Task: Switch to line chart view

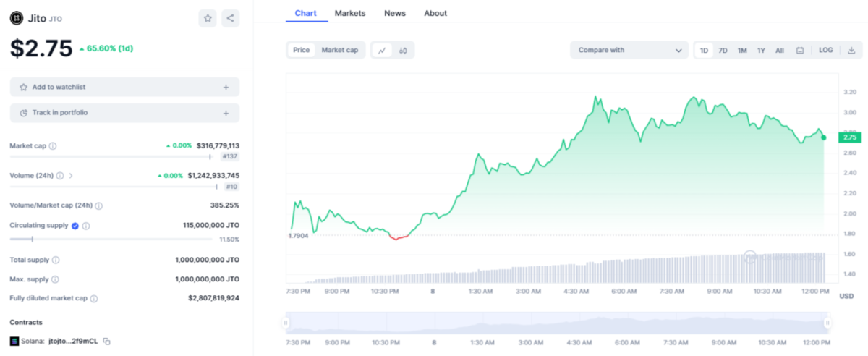Action: pos(382,50)
